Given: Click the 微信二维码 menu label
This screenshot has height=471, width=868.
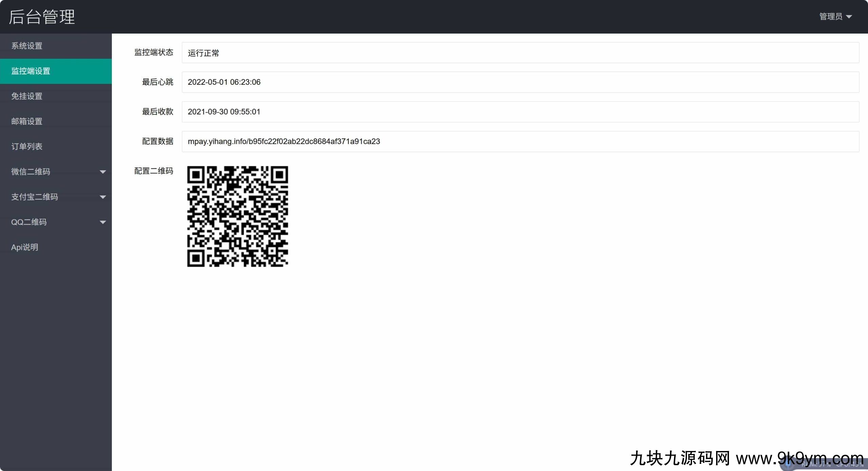Looking at the screenshot, I should (31, 172).
